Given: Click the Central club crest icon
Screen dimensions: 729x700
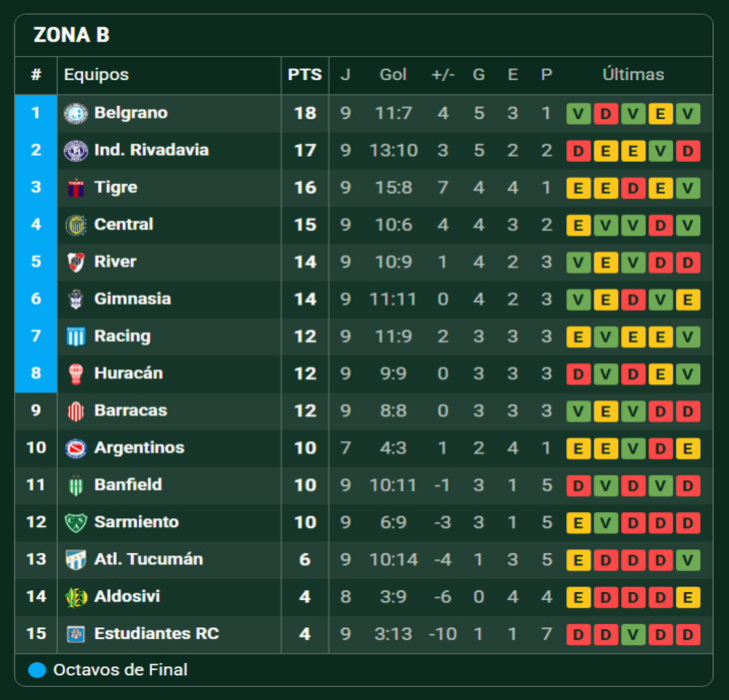Looking at the screenshot, I should point(76,225).
